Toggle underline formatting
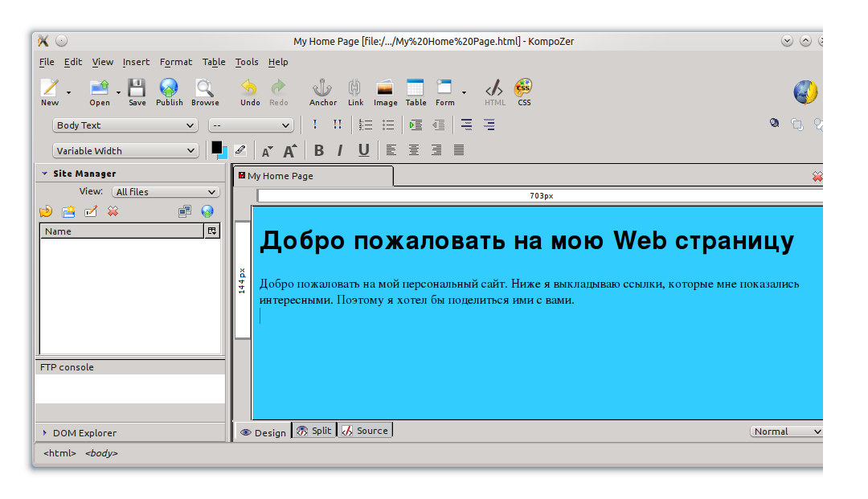The image size is (868, 499). (363, 149)
